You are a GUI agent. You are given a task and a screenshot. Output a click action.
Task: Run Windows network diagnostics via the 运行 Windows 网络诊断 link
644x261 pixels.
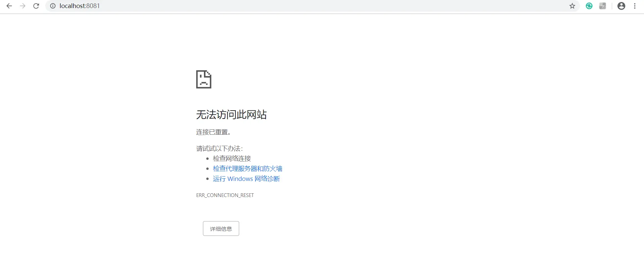click(x=246, y=179)
